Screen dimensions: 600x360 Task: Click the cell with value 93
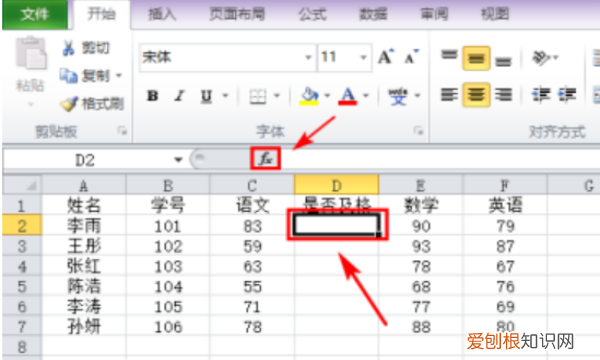point(421,246)
